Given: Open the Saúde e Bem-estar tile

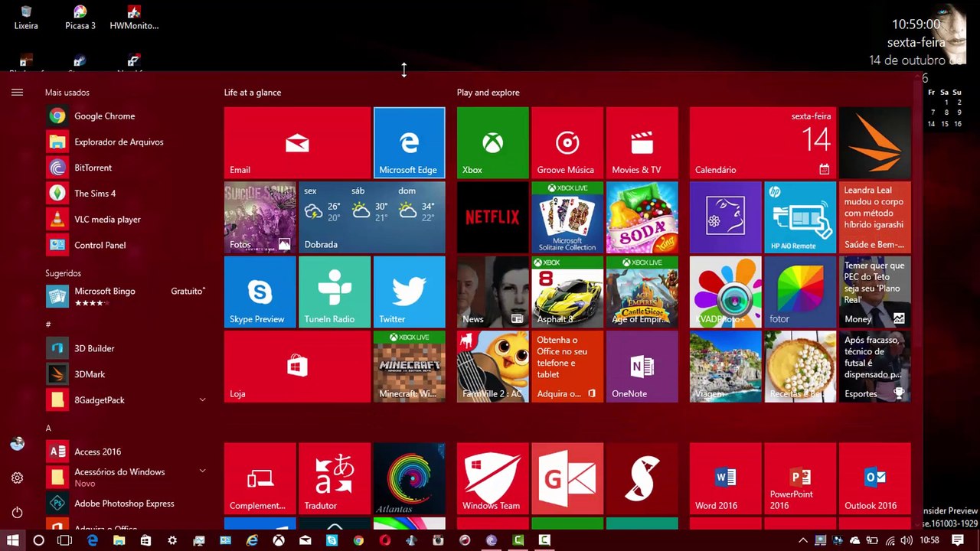Looking at the screenshot, I should click(875, 217).
